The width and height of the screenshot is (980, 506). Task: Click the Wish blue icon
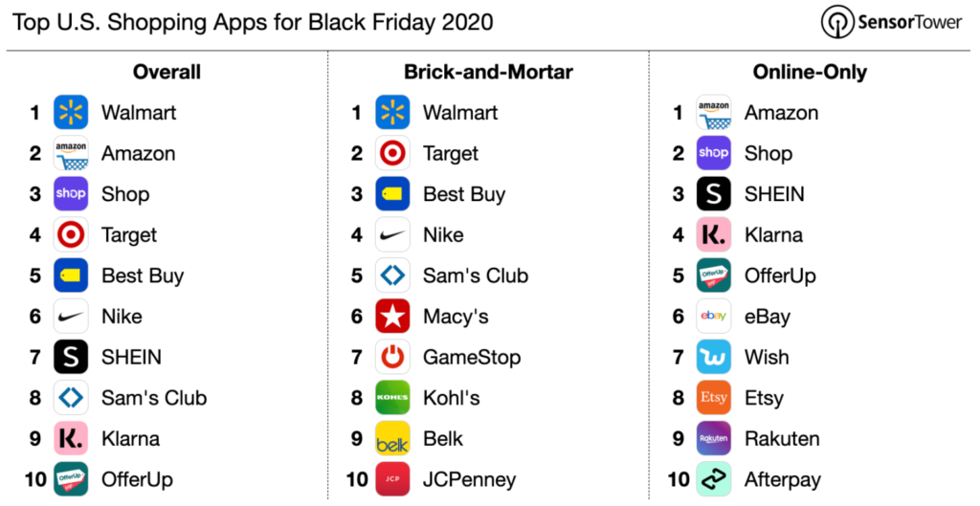click(714, 357)
